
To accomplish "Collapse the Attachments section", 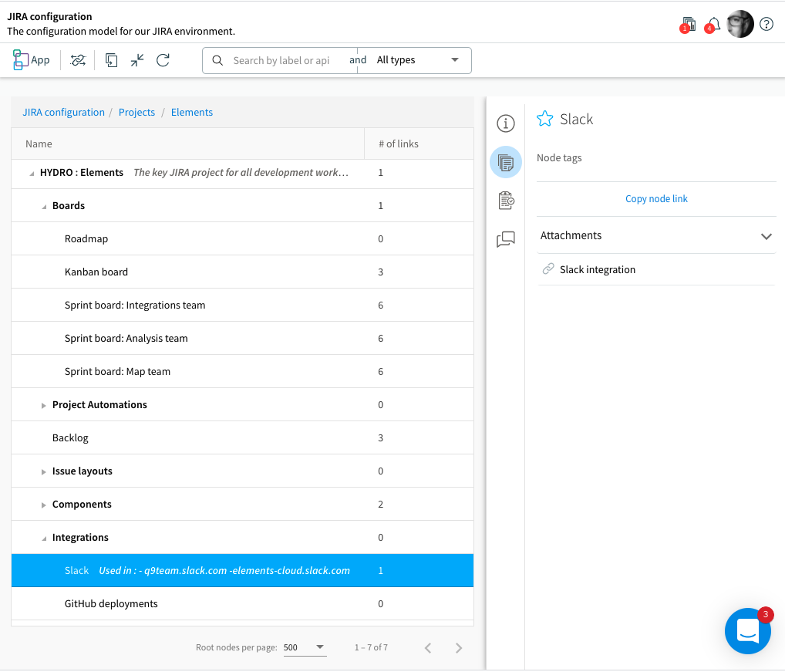I will pos(766,236).
